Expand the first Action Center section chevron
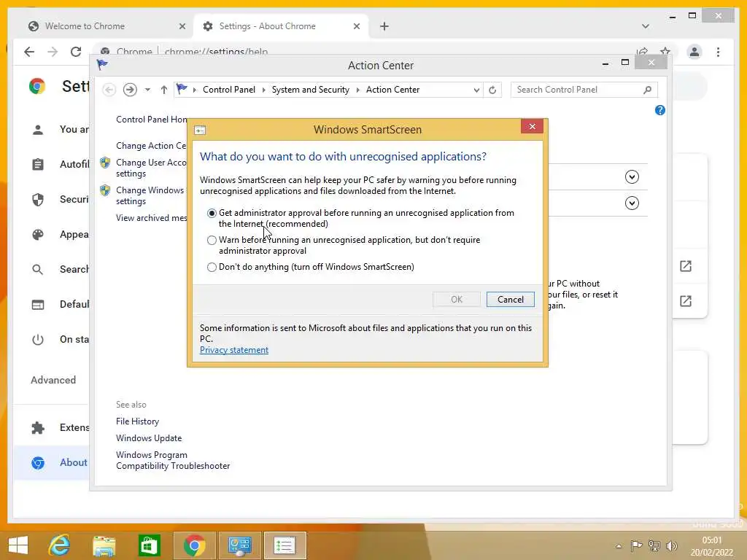 pos(632,177)
